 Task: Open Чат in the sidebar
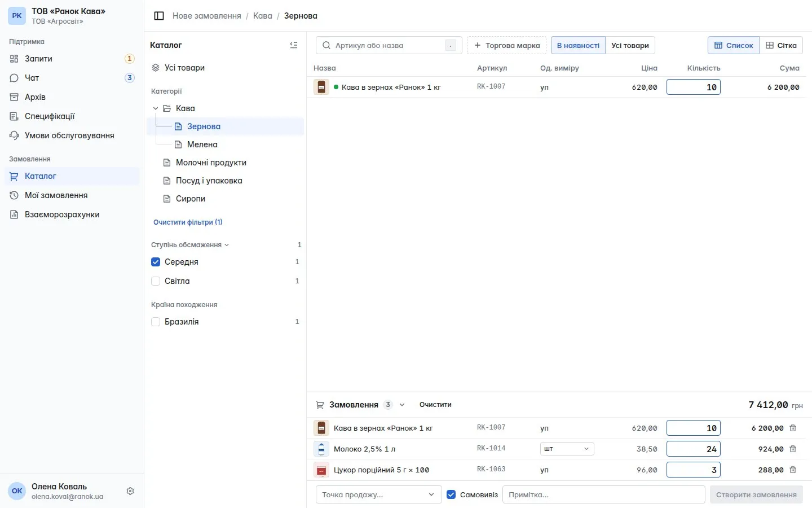[72, 78]
